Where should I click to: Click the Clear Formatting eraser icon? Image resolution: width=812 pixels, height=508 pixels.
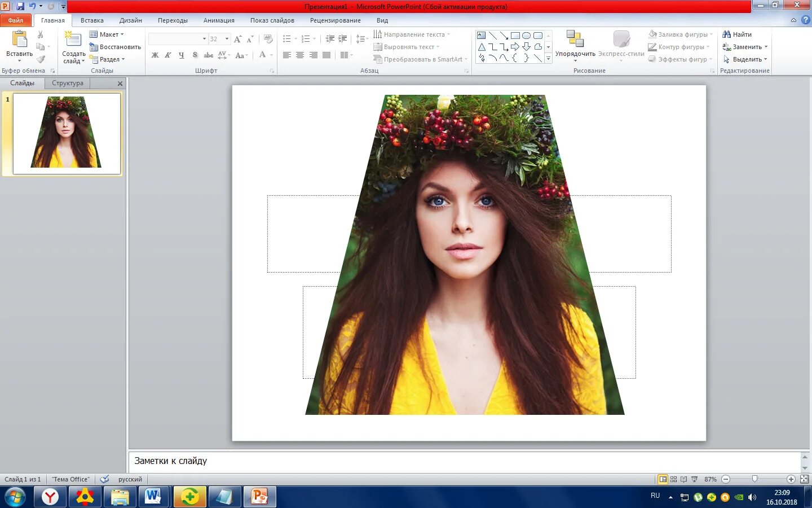268,39
